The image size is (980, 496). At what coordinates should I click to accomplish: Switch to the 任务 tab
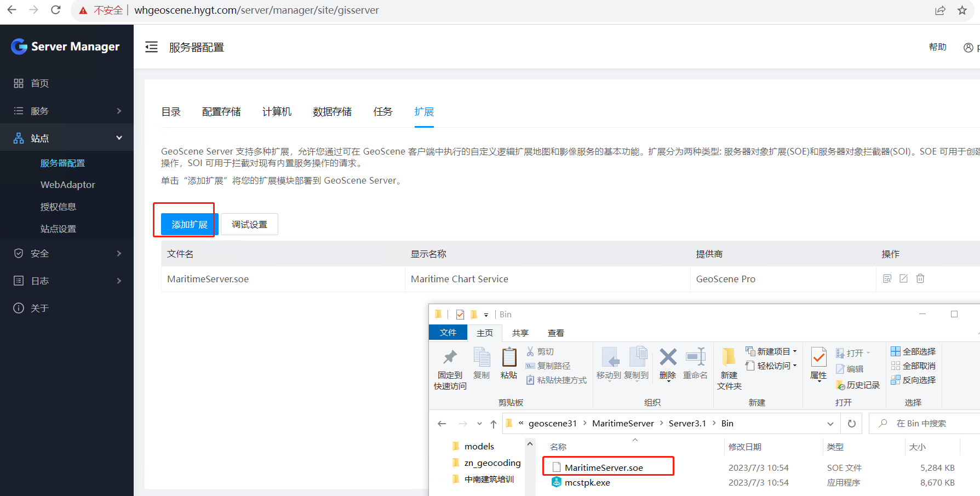[x=383, y=112]
